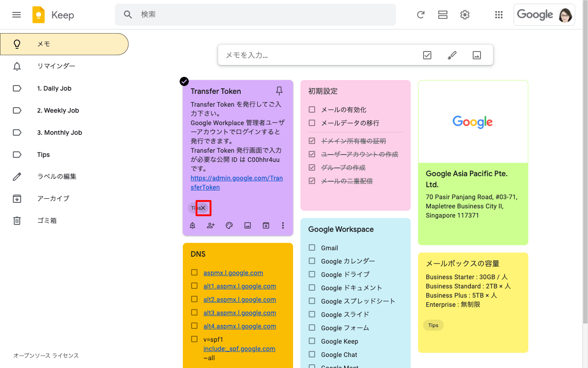Open the main hamburger menu
This screenshot has height=368, width=588.
point(17,15)
